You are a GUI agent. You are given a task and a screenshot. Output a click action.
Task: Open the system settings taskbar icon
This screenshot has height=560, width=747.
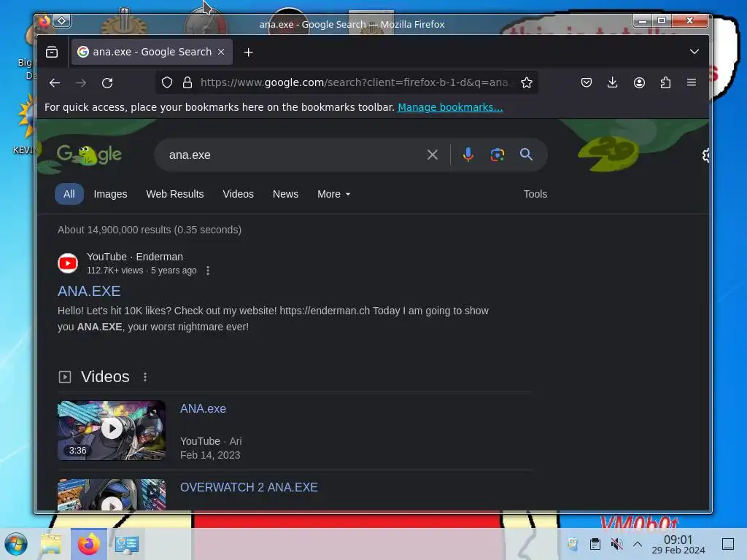tap(127, 544)
